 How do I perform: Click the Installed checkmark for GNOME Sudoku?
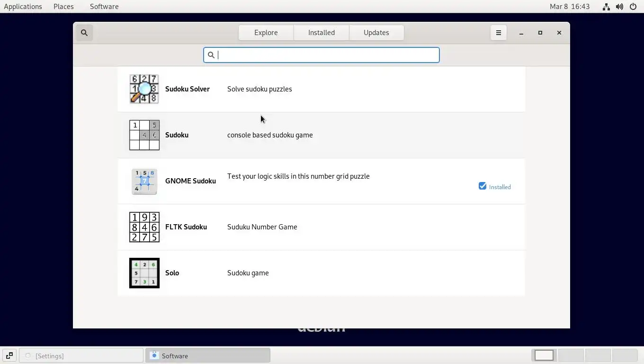click(483, 186)
